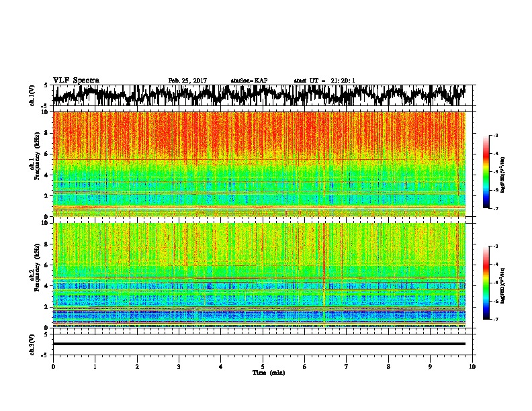This screenshot has width=532, height=411.
Task: Click the "start UT = 21:20: 1" text
Action: 324,81
